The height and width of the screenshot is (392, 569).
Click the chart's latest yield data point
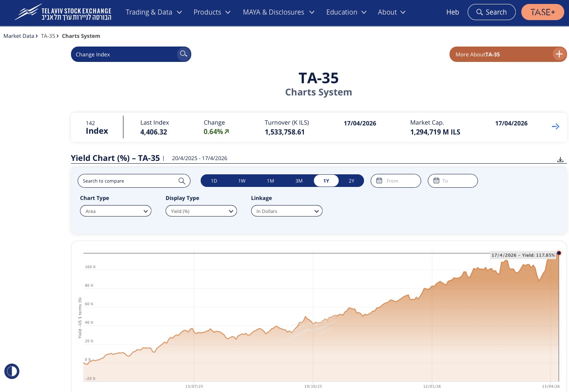tap(559, 253)
